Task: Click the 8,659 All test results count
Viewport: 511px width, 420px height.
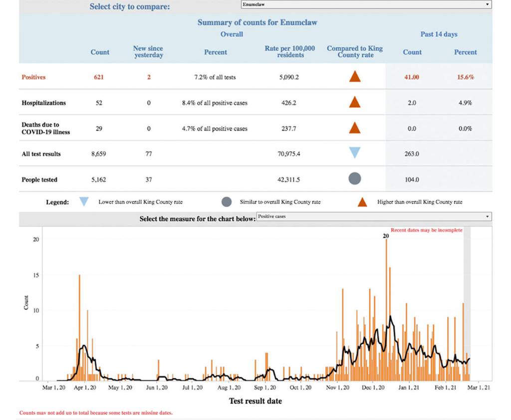Action: coord(99,154)
